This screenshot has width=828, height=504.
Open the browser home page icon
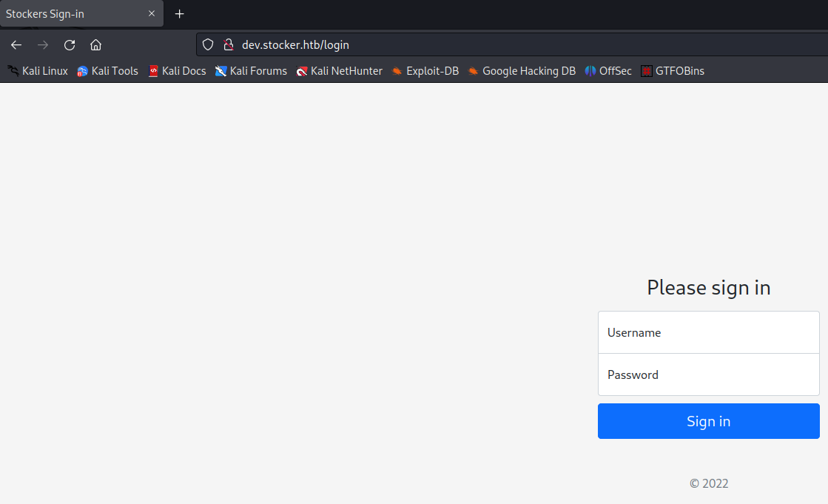[x=95, y=45]
